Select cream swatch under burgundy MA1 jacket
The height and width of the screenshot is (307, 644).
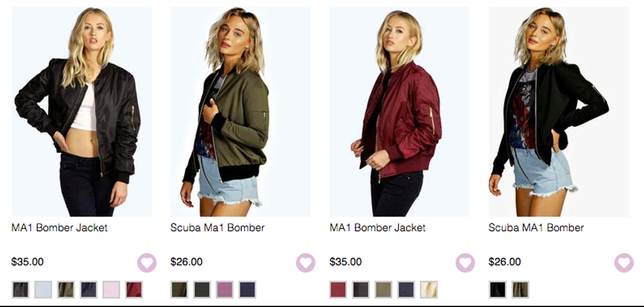point(428,290)
